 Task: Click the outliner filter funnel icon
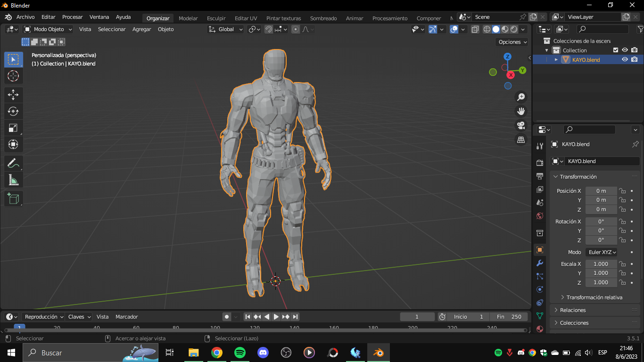click(x=640, y=29)
